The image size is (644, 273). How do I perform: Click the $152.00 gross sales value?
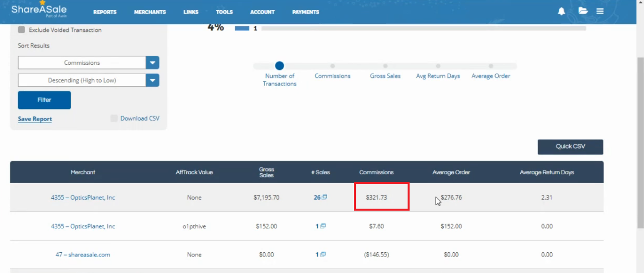(x=266, y=226)
